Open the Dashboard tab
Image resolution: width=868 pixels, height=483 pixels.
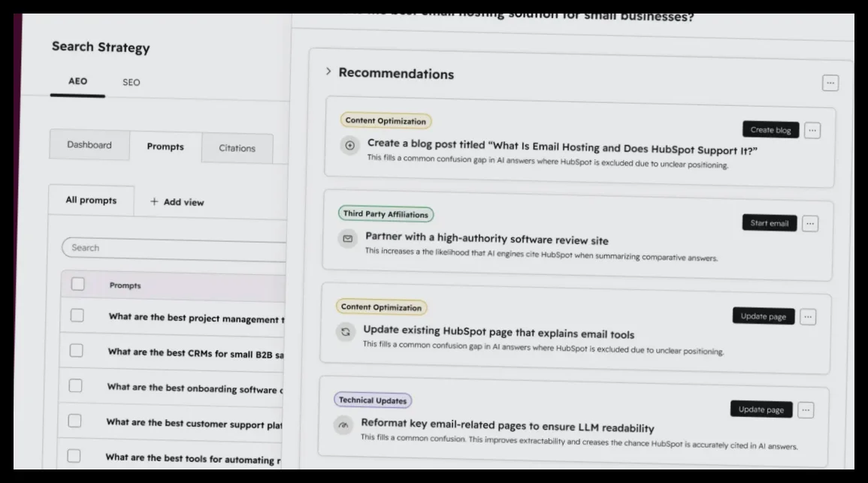[89, 145]
